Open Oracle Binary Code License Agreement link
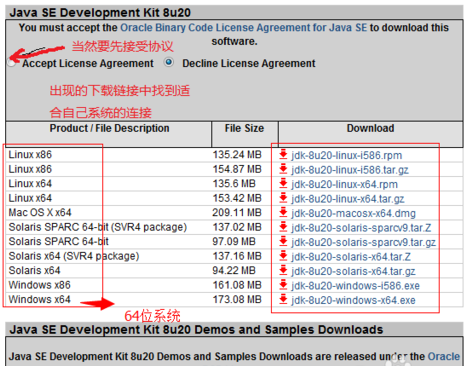The image size is (468, 366). [243, 27]
